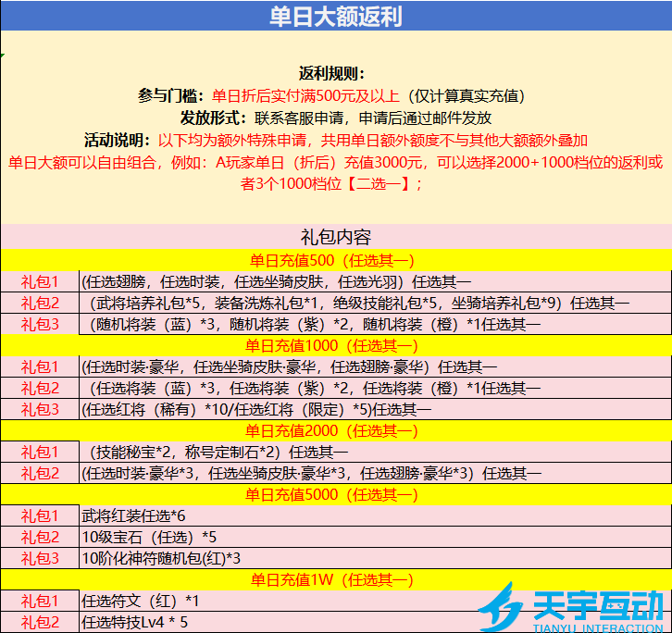Click the 返利规则 heading
This screenshot has height=633, width=672.
click(332, 73)
